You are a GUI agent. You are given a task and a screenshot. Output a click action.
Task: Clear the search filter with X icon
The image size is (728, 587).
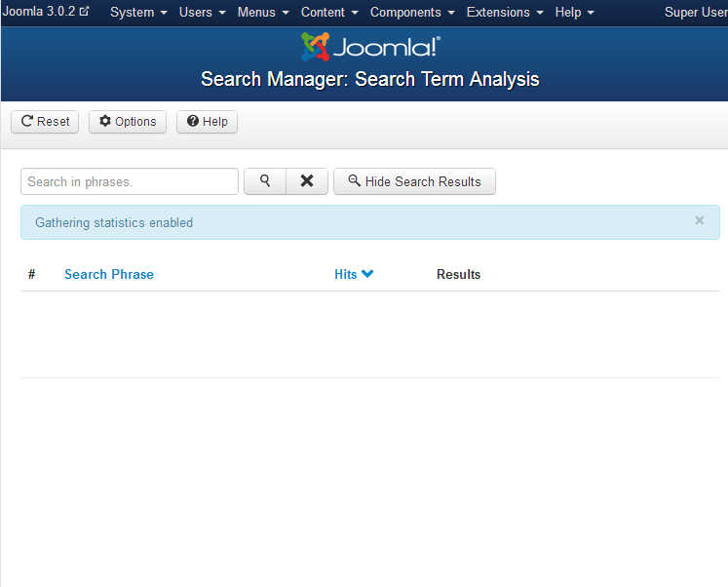pos(307,181)
